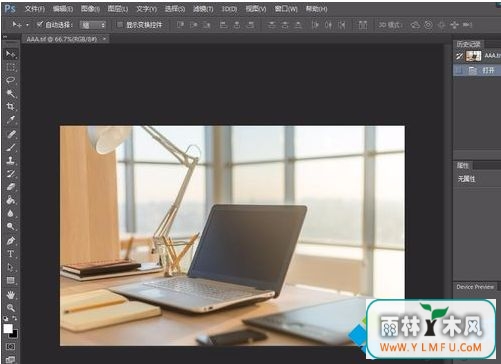501x364 pixels.
Task: Activate the Pen tool
Action: (x=10, y=241)
